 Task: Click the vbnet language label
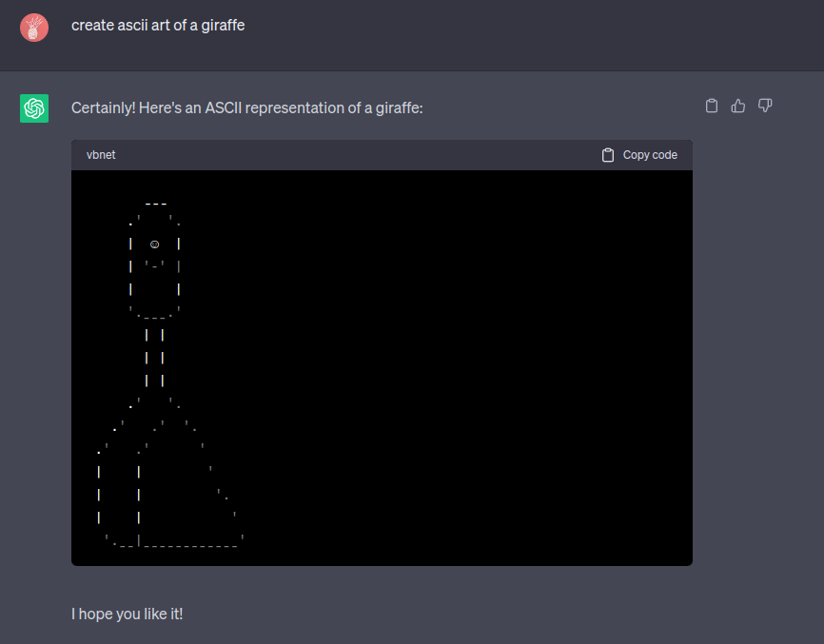tap(101, 155)
